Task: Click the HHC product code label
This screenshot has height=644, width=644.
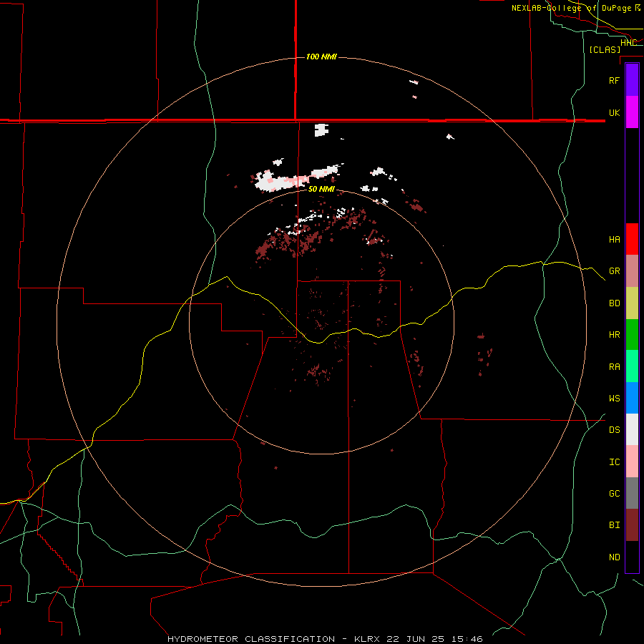Action: [x=628, y=43]
